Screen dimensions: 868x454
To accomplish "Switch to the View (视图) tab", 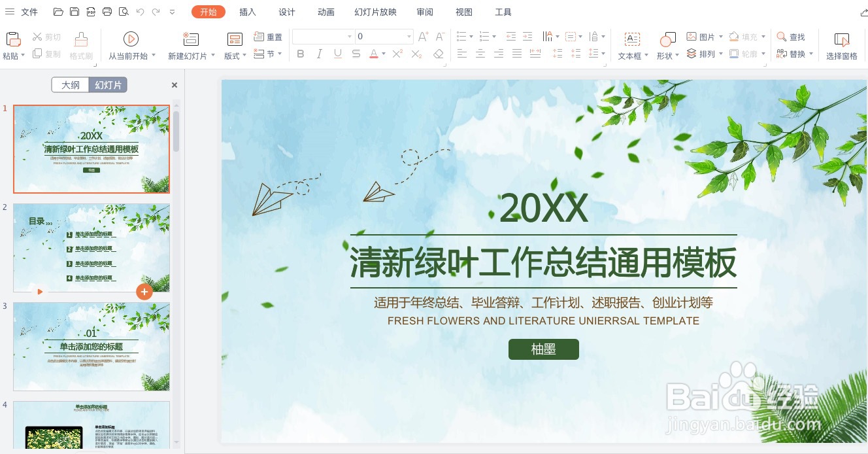I will click(464, 12).
